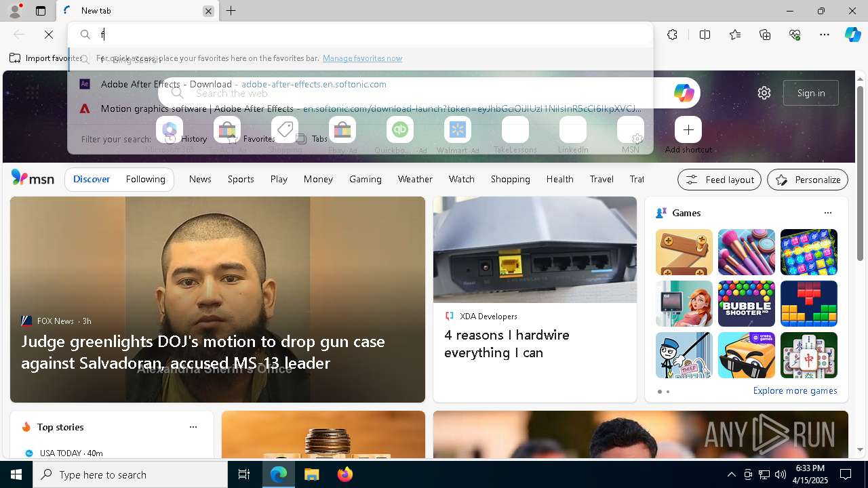
Task: Open Task View on taskbar
Action: click(244, 474)
